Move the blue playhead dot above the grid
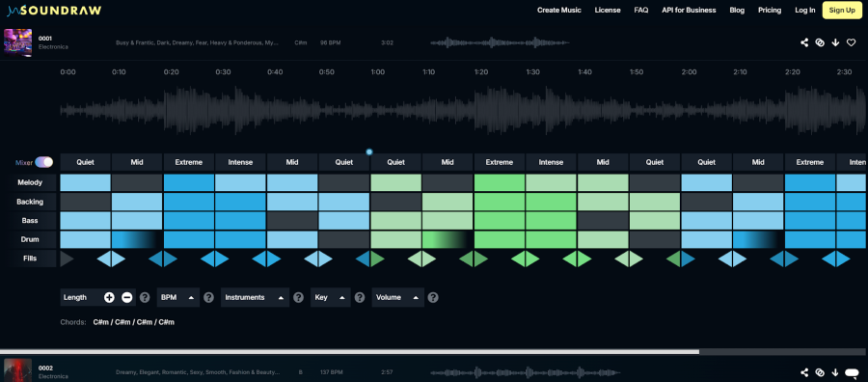Image resolution: width=868 pixels, height=382 pixels. (x=369, y=151)
